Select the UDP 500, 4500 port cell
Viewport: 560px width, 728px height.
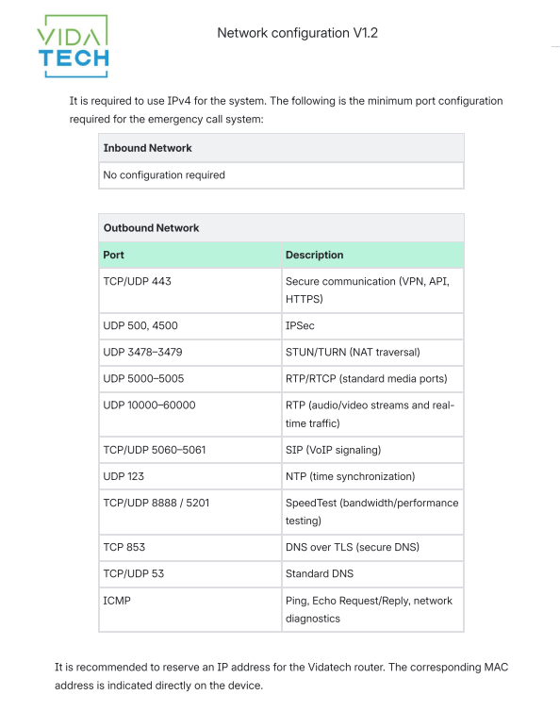tap(189, 326)
